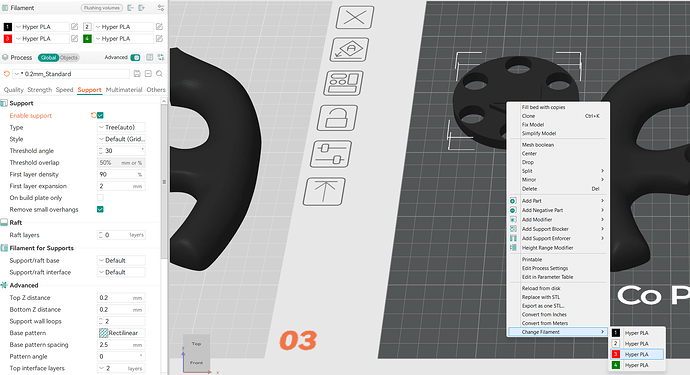Select red filament 3 Hyper PLA in submenu
Viewport: 690px width, 375px height.
pos(637,354)
